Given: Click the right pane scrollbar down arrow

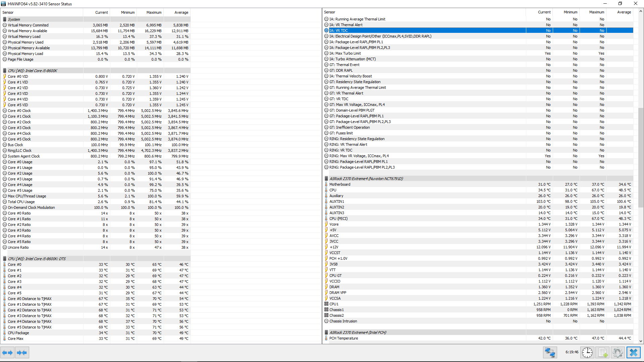Looking at the screenshot, I should tap(641, 341).
